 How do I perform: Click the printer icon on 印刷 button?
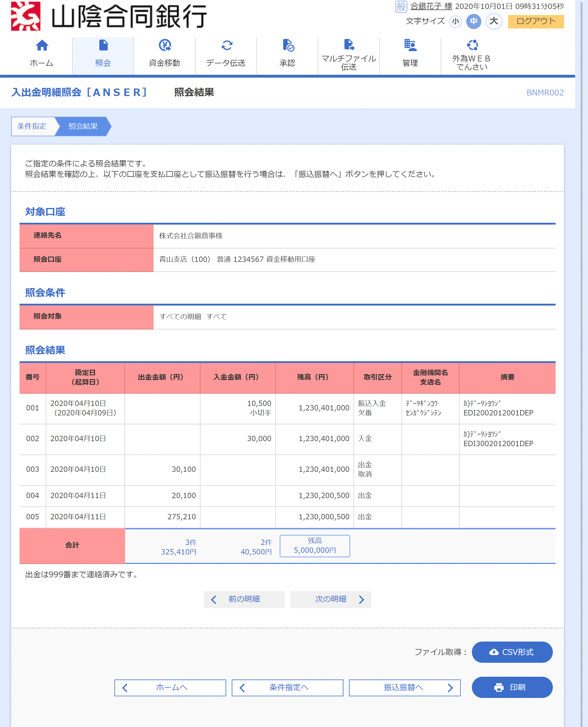499,687
